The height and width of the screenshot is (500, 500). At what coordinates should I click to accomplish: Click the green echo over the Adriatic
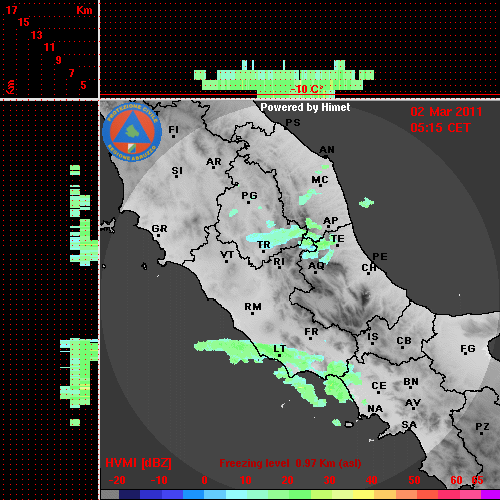pos(366,202)
